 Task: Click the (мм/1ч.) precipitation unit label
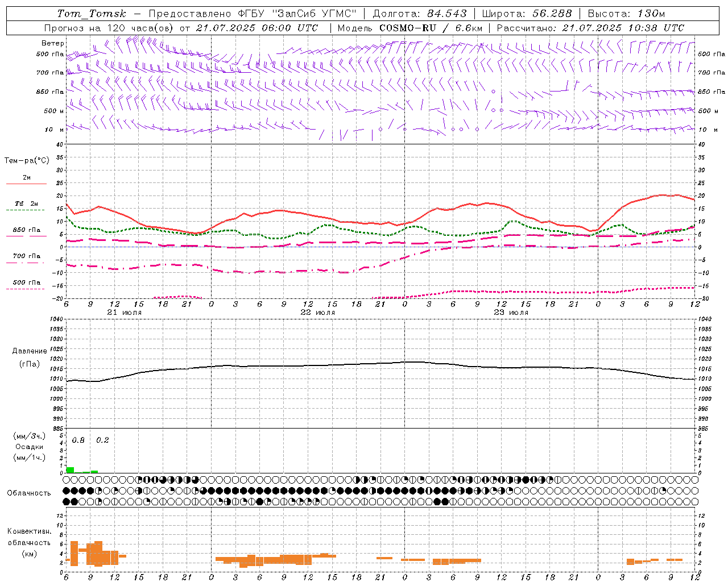click(30, 458)
